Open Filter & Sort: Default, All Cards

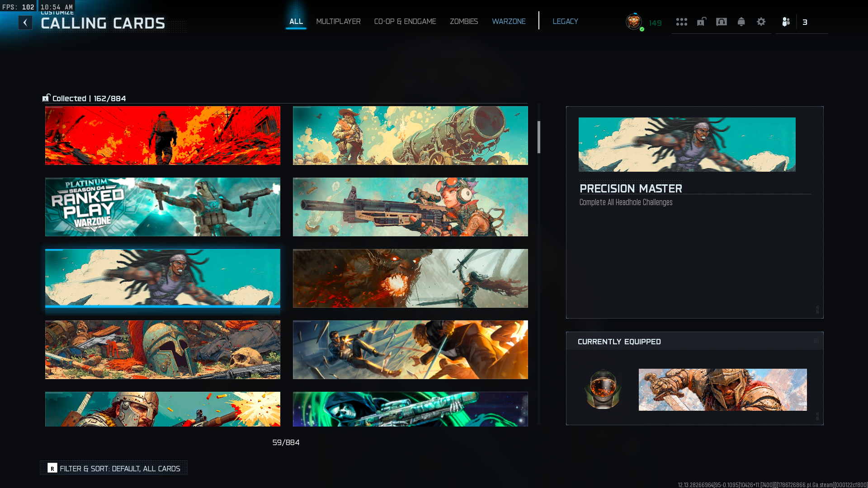(x=113, y=468)
